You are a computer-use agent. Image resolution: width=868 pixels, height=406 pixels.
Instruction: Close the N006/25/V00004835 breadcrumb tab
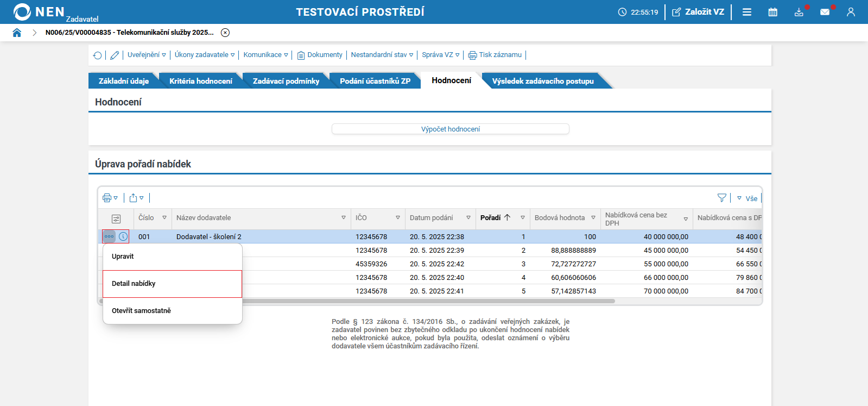click(x=225, y=33)
